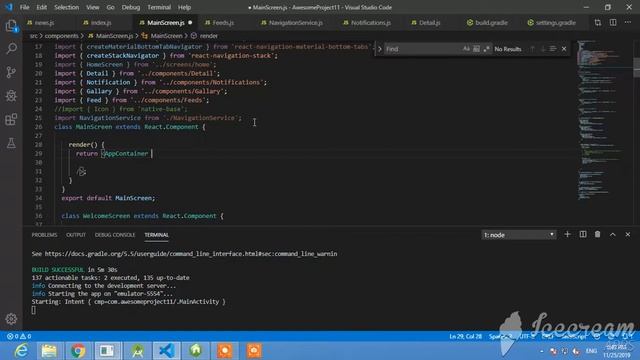Maximize the panel with up chevron
The width and height of the screenshot is (640, 360).
(x=612, y=234)
